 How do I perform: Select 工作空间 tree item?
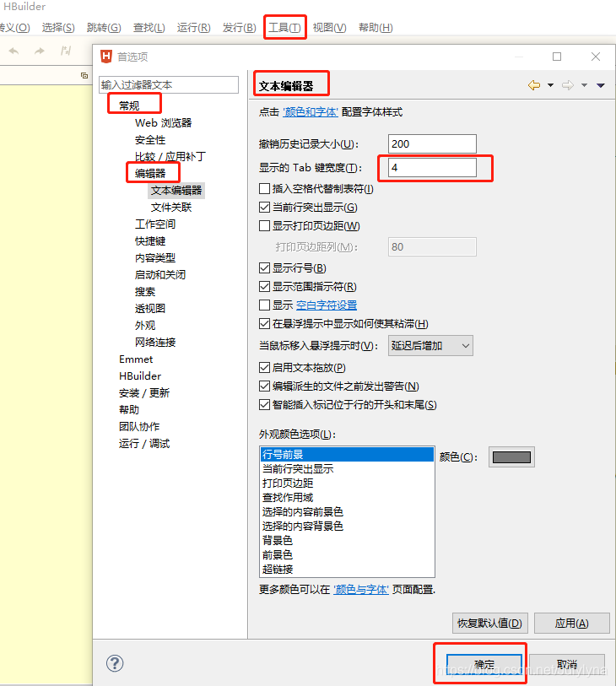pyautogui.click(x=155, y=224)
